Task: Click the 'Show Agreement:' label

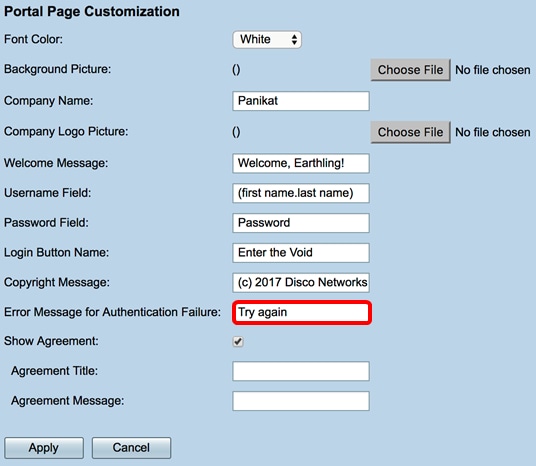Action: [51, 341]
